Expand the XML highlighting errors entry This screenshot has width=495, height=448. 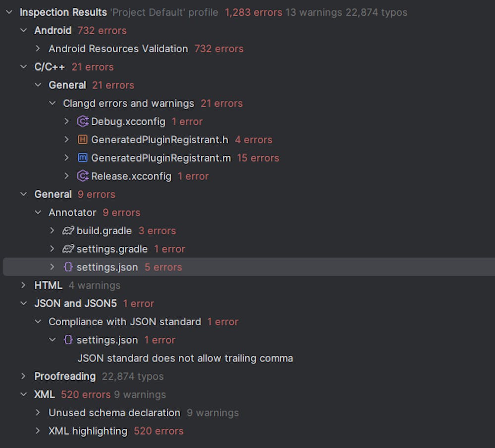37,431
